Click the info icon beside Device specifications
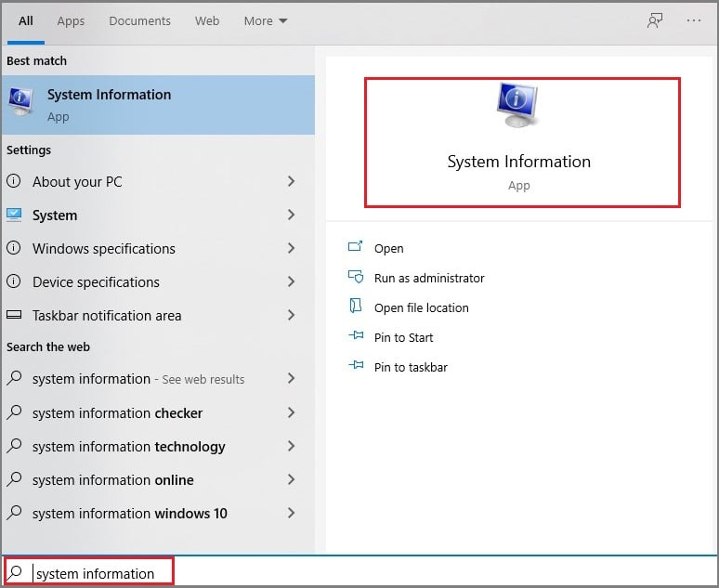Screen dimensions: 719x588 click(x=14, y=281)
